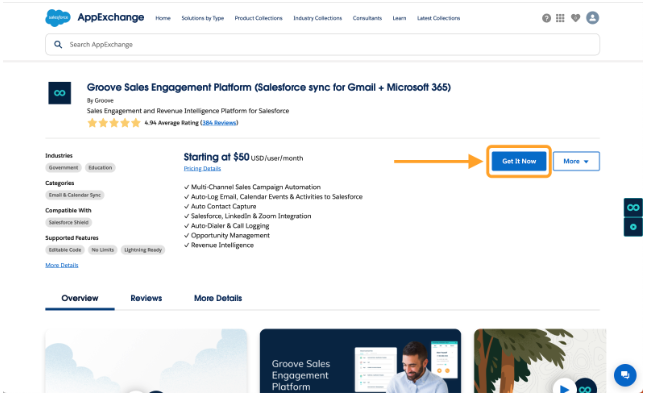Open Learn navigation item
The width and height of the screenshot is (653, 398).
tap(399, 18)
